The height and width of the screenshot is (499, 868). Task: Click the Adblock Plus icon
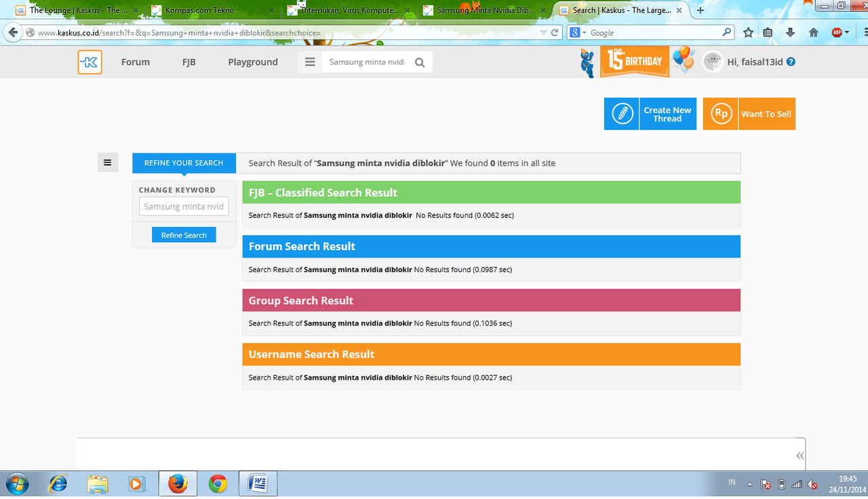[837, 33]
